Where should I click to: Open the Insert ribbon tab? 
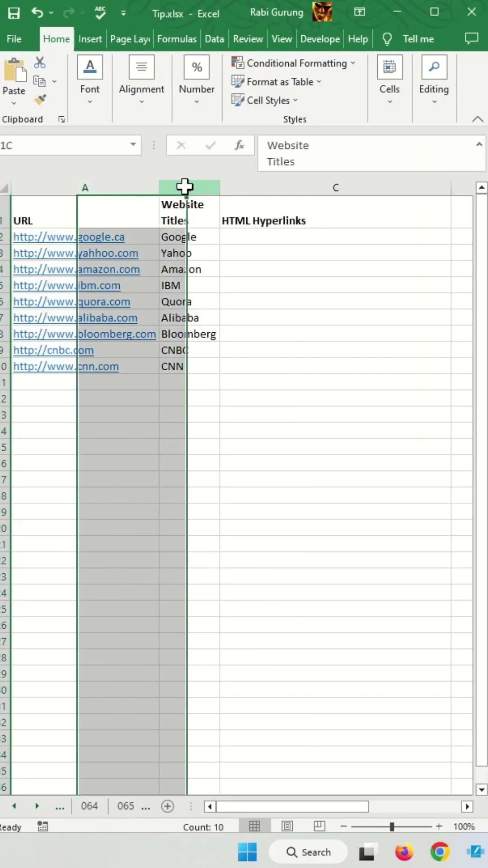point(90,39)
